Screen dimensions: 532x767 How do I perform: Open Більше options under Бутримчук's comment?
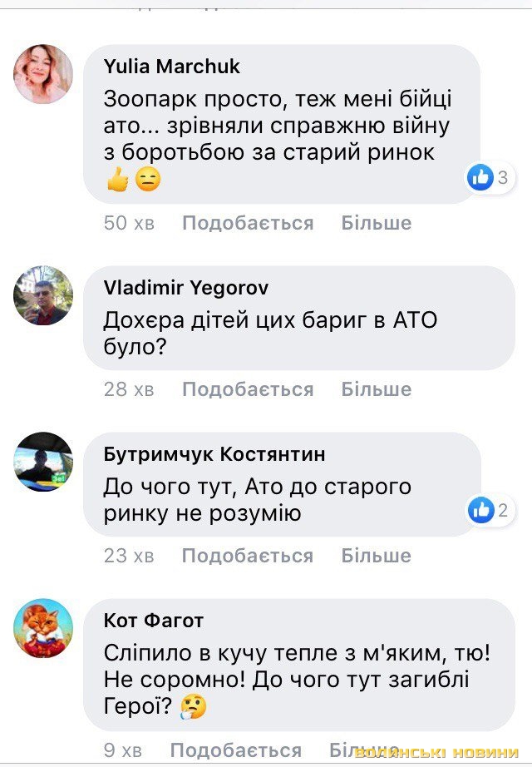point(376,556)
